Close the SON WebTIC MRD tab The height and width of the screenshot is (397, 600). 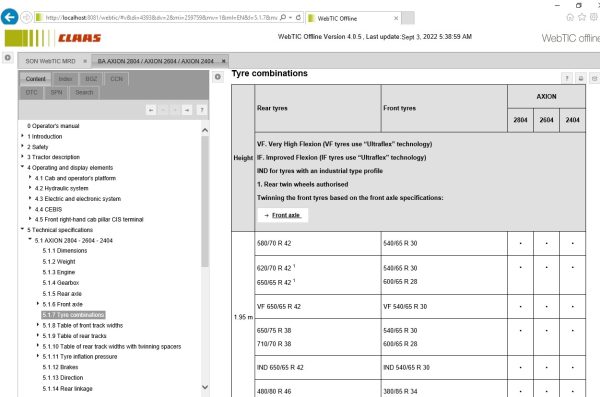pyautogui.click(x=85, y=61)
